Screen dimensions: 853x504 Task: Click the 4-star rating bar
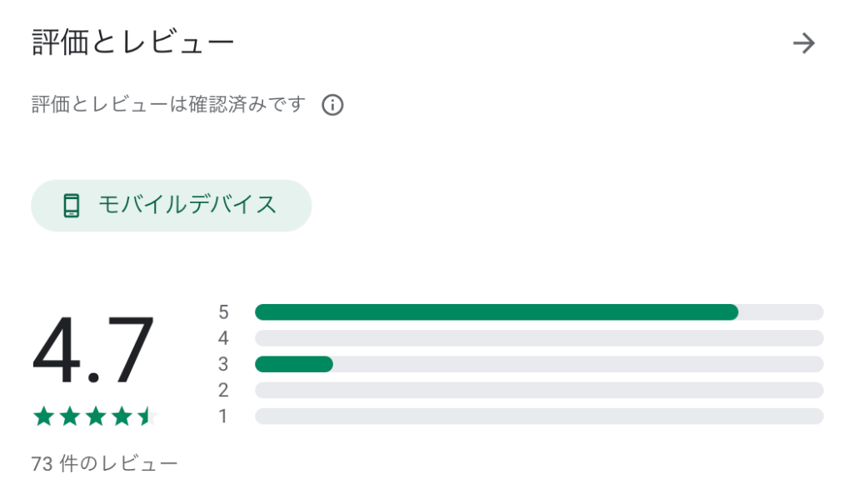539,338
